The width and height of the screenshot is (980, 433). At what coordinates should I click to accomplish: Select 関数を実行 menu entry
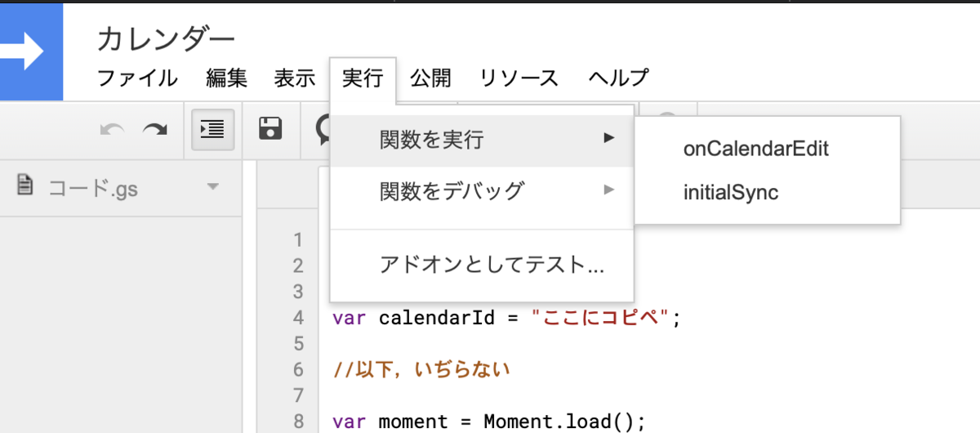[482, 141]
